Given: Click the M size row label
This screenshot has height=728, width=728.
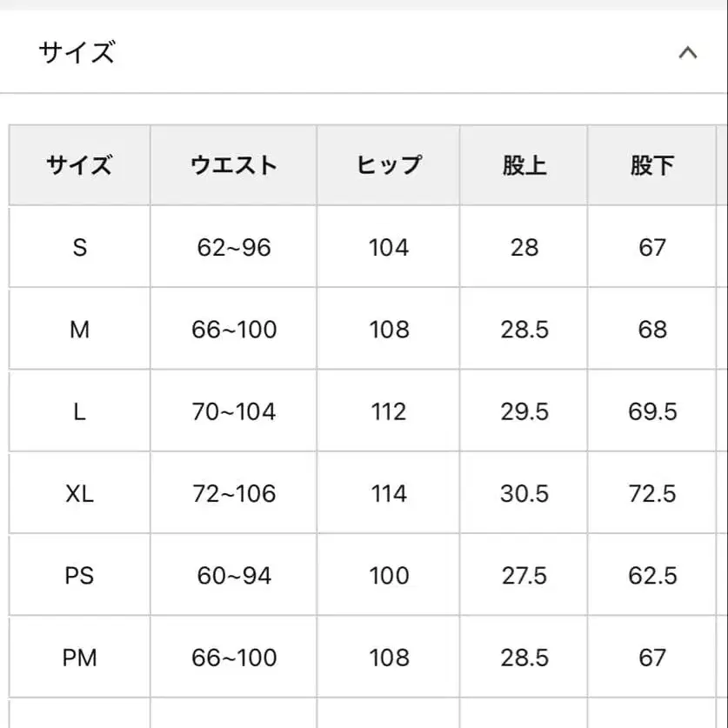Looking at the screenshot, I should (x=79, y=329).
